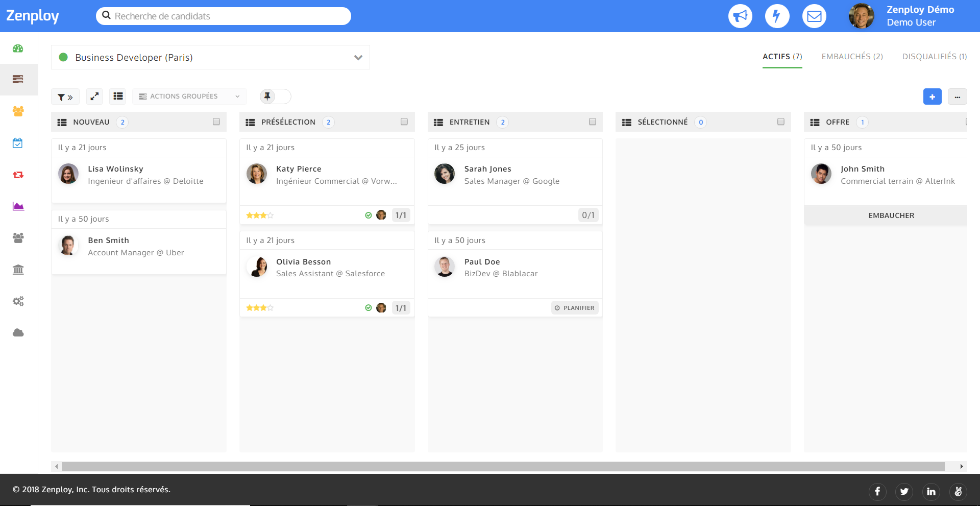Switch to the Disqualifiés (1) tab
The width and height of the screenshot is (980, 506).
click(x=935, y=57)
